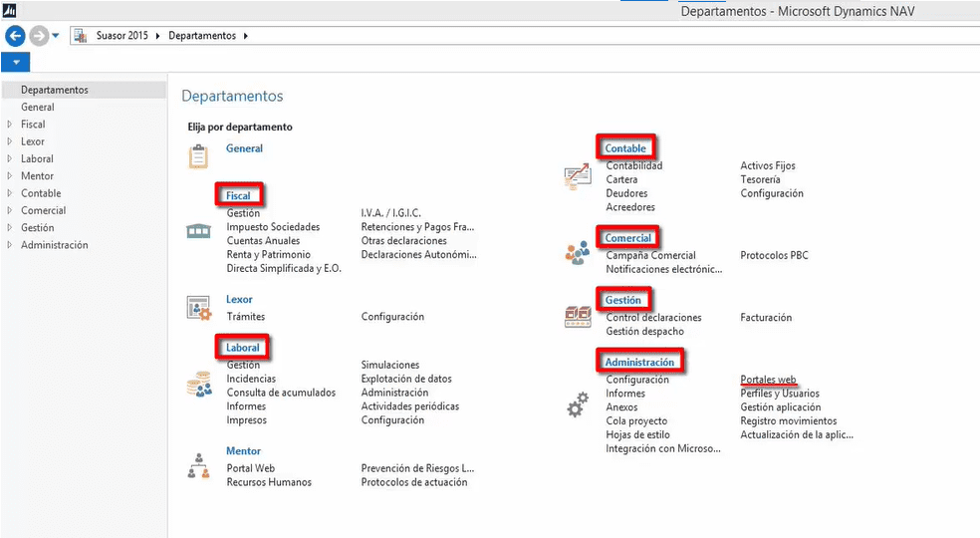Open Tesorería under Contable
The image size is (980, 538).
click(x=760, y=179)
